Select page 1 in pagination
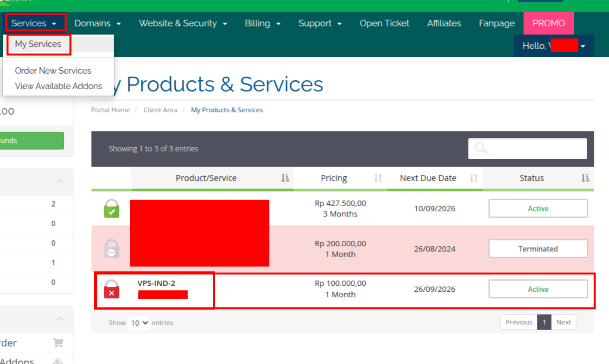The height and width of the screenshot is (364, 609). (544, 322)
